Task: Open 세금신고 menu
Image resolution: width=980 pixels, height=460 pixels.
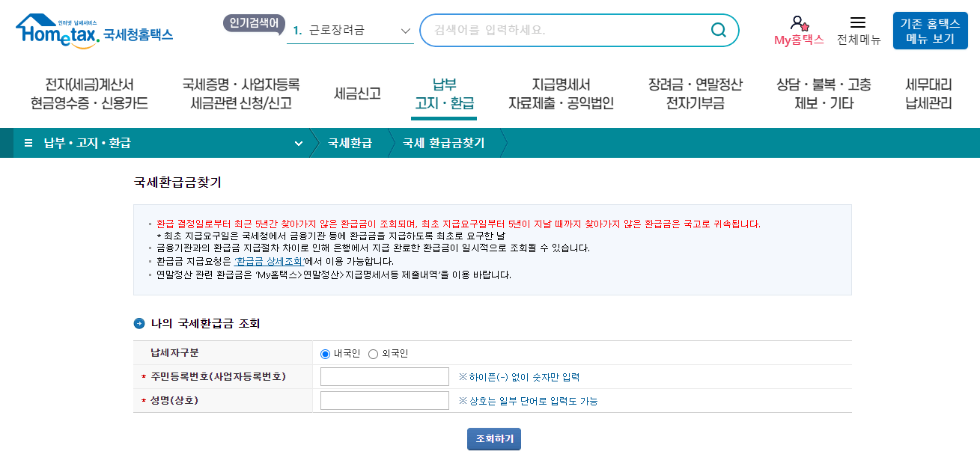Action: [x=357, y=94]
